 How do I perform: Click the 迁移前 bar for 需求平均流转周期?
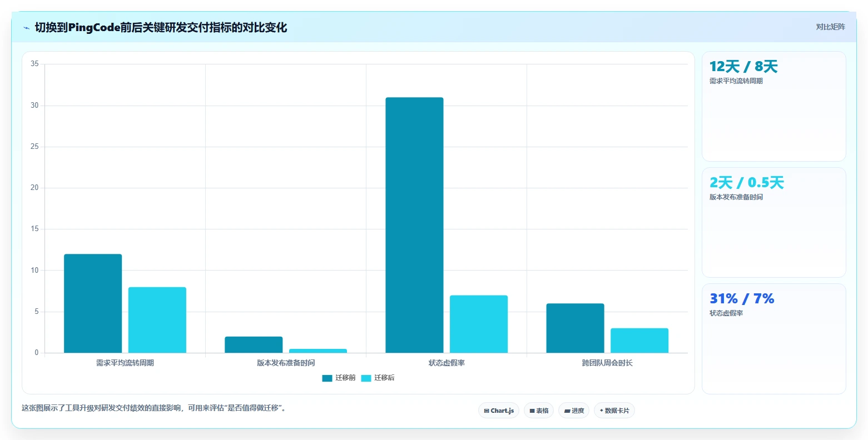pos(93,303)
